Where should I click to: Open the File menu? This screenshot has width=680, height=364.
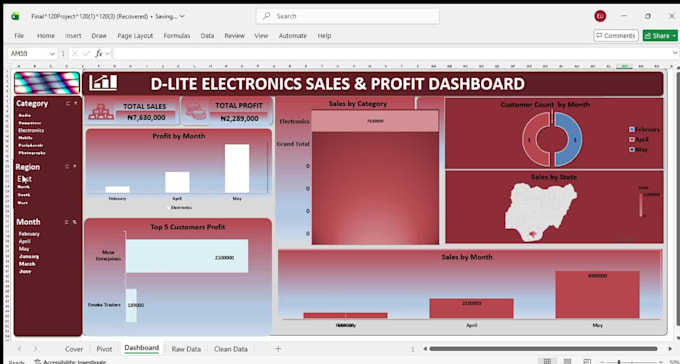click(x=19, y=36)
